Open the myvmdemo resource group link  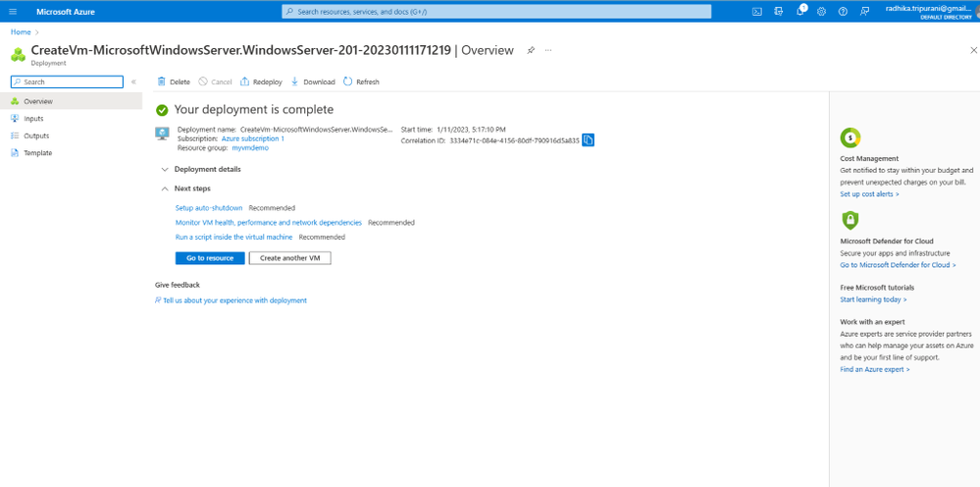pos(250,148)
